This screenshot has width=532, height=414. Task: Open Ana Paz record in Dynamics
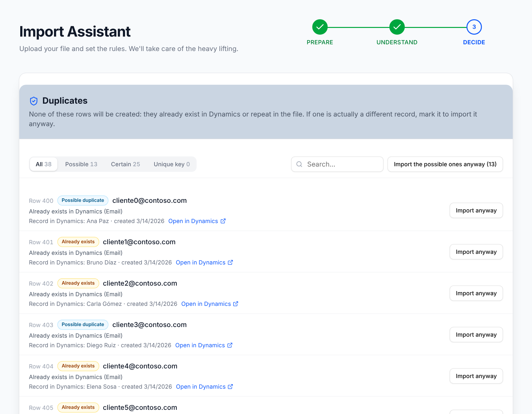pyautogui.click(x=197, y=221)
